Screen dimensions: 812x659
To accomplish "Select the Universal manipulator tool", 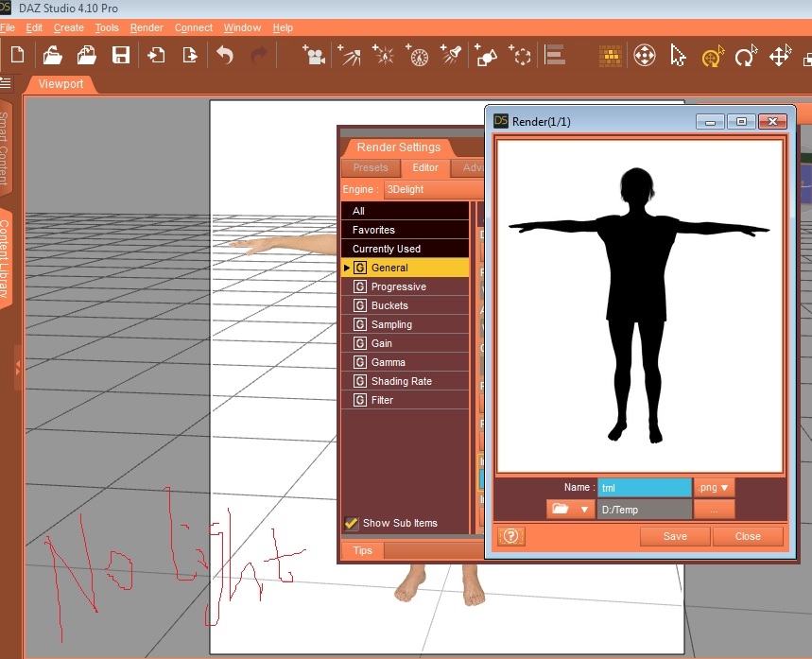I will pos(712,57).
